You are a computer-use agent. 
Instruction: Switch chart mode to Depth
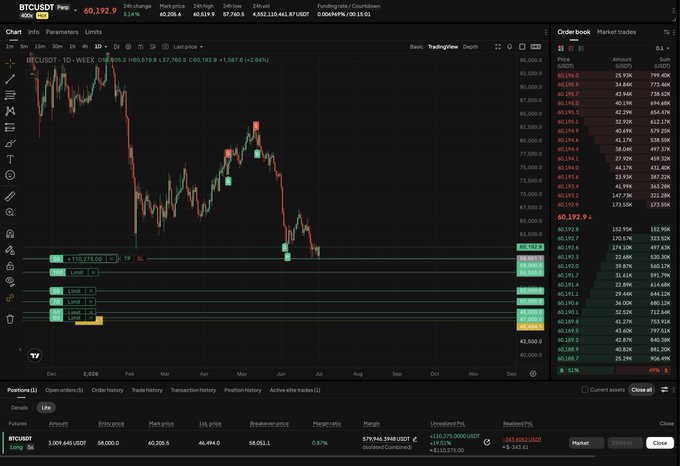coord(470,47)
